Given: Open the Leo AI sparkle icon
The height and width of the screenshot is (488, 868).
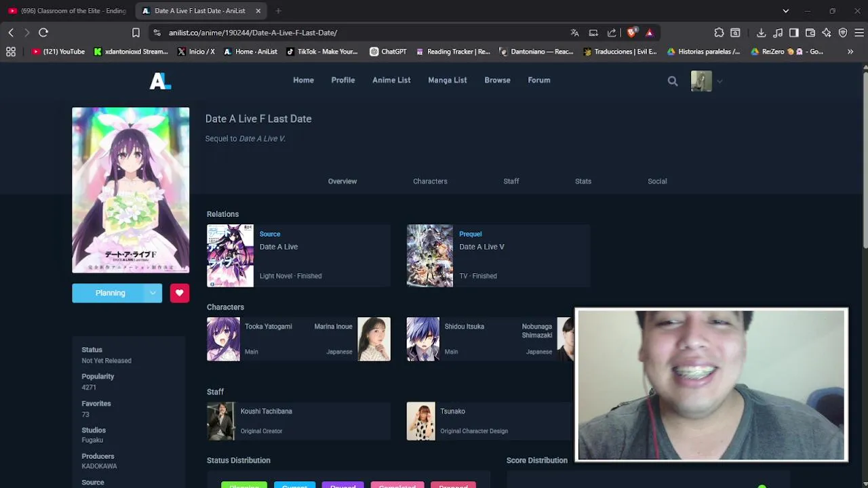Looking at the screenshot, I should 827,33.
